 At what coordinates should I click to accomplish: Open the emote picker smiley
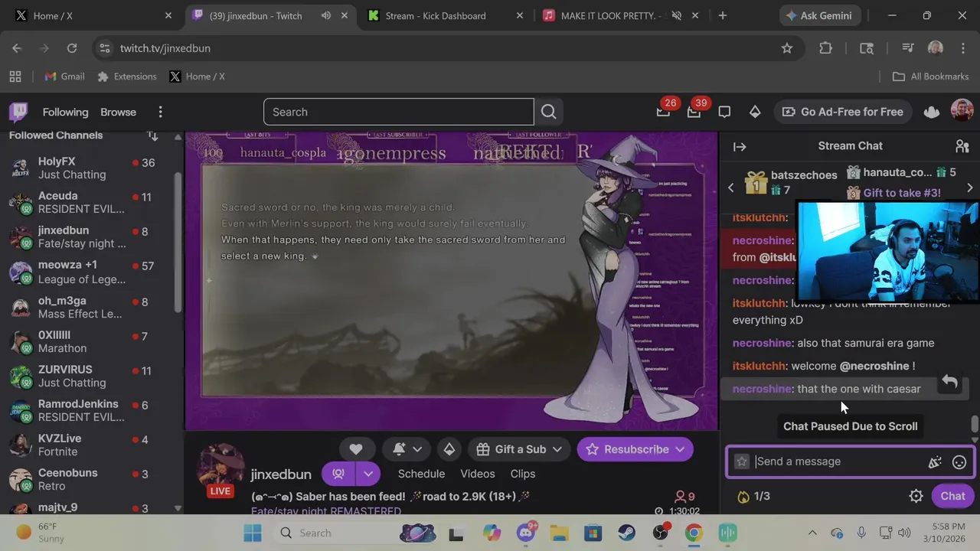[x=959, y=461]
